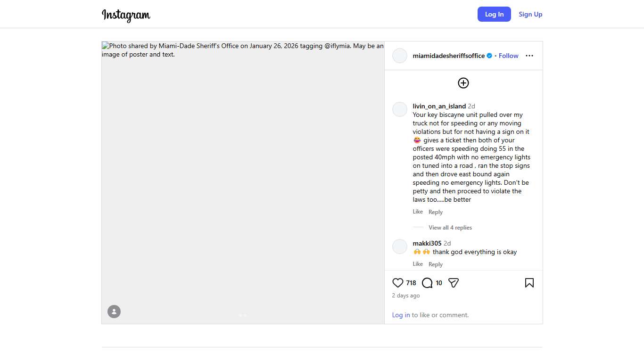Click the carousel dots indicator on photo
Viewport: 644px width, 362px height.
243,315
